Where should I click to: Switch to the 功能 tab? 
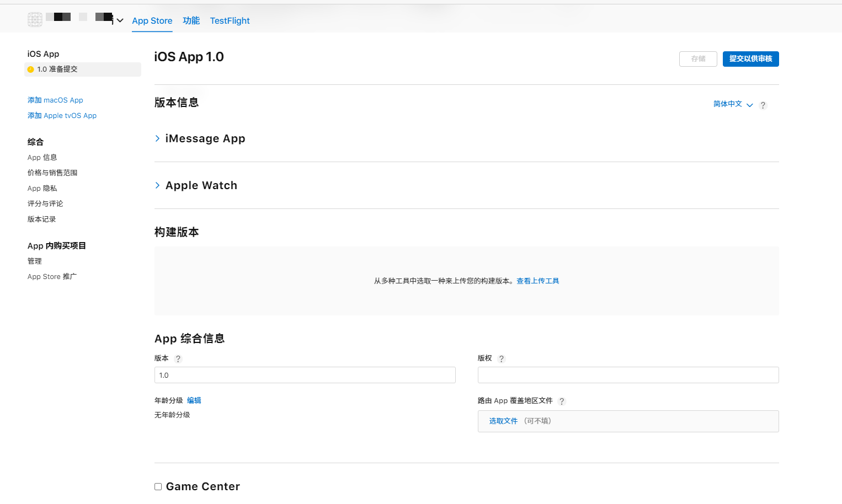coord(191,21)
